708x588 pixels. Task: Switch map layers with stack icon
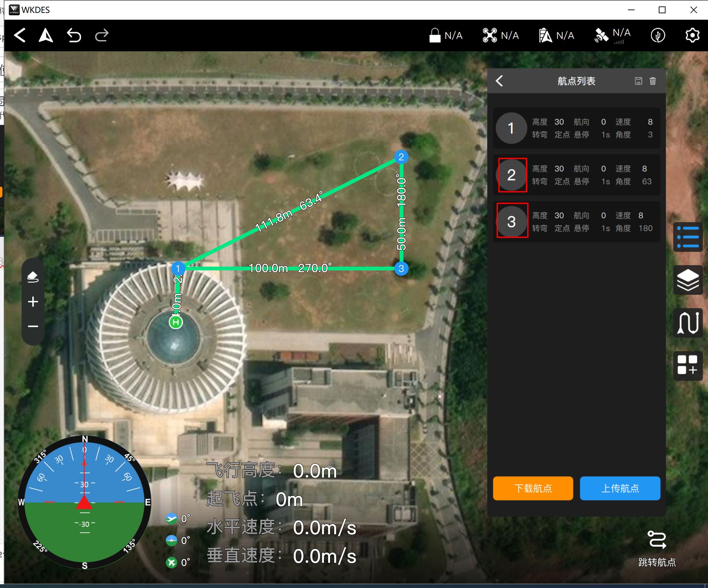[688, 280]
